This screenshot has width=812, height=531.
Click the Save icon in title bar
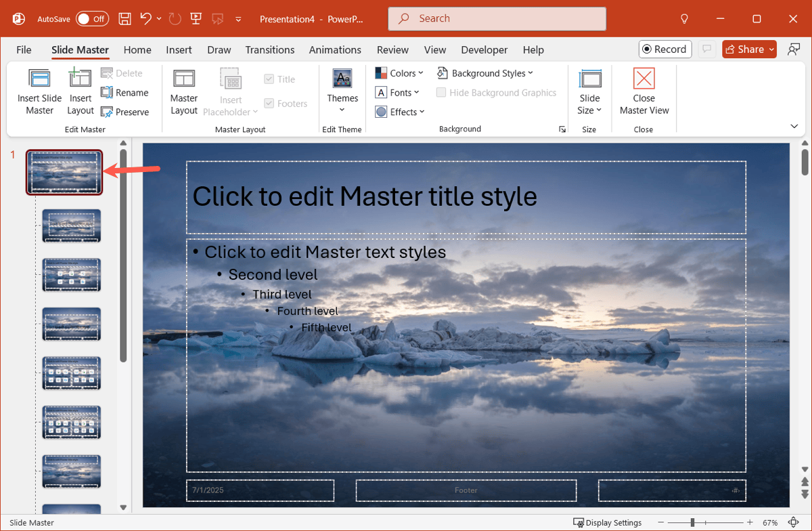point(125,19)
